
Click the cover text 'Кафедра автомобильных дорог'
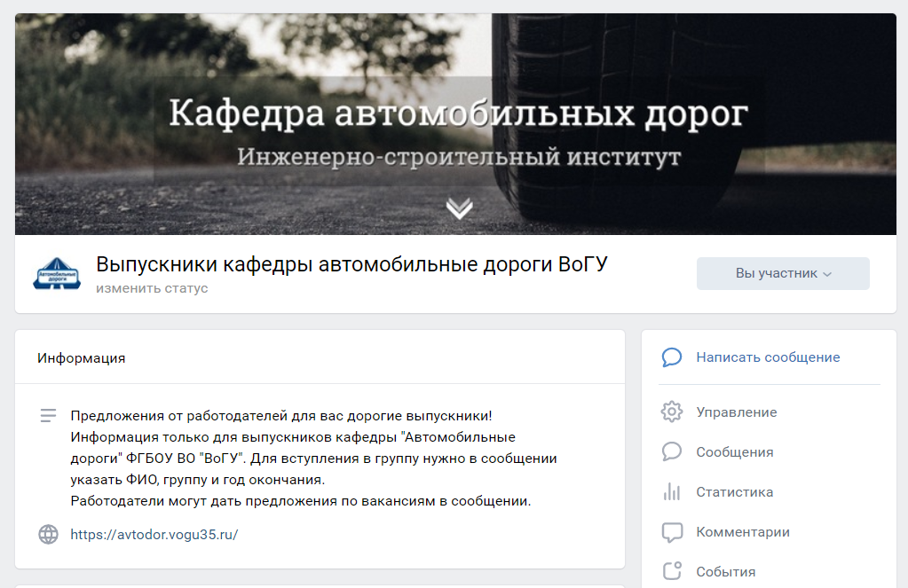coord(458,113)
